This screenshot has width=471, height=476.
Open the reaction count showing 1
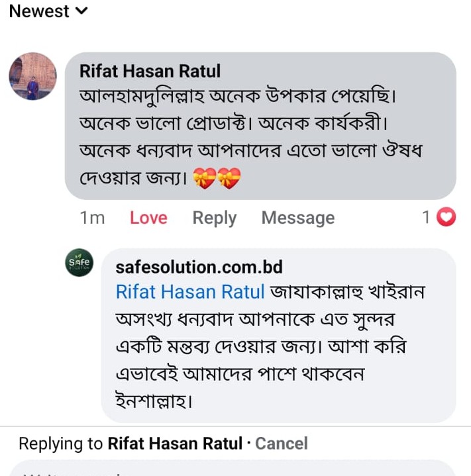tap(427, 217)
